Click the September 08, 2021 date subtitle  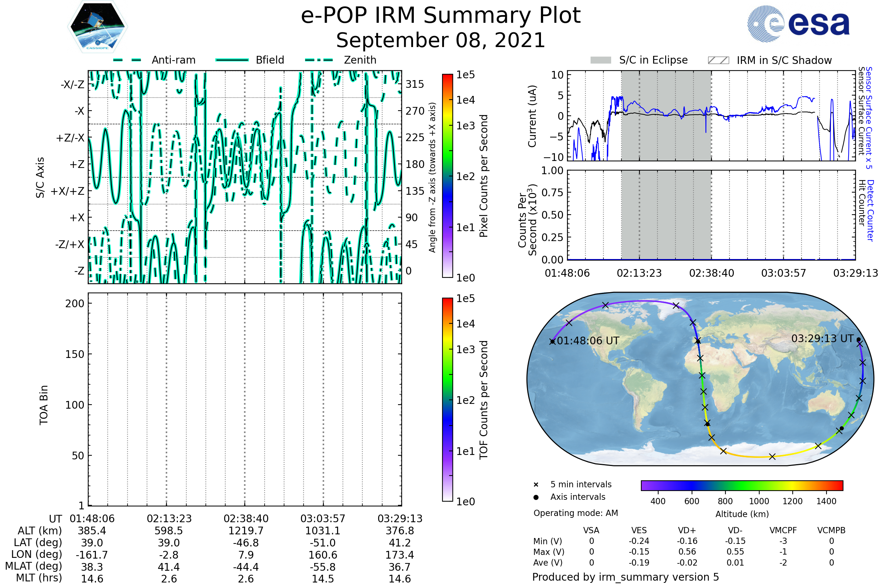(x=441, y=40)
